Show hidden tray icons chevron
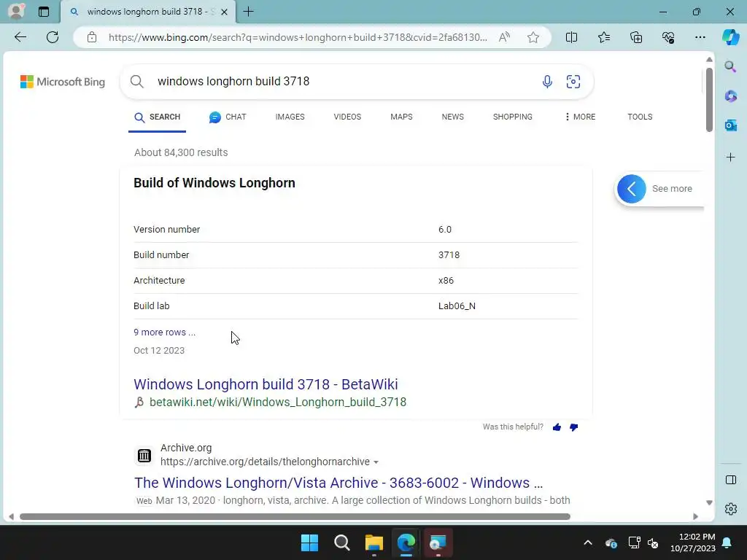The image size is (747, 560). tap(588, 542)
